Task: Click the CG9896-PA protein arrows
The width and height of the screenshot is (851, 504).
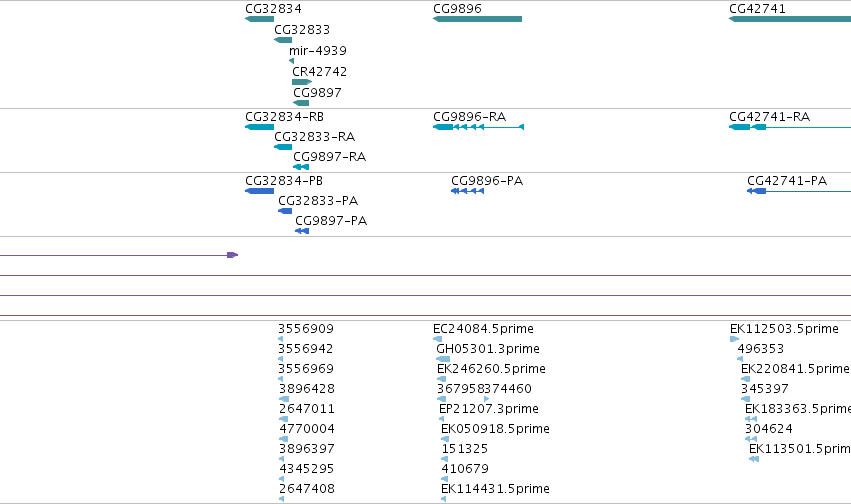Action: click(x=467, y=191)
